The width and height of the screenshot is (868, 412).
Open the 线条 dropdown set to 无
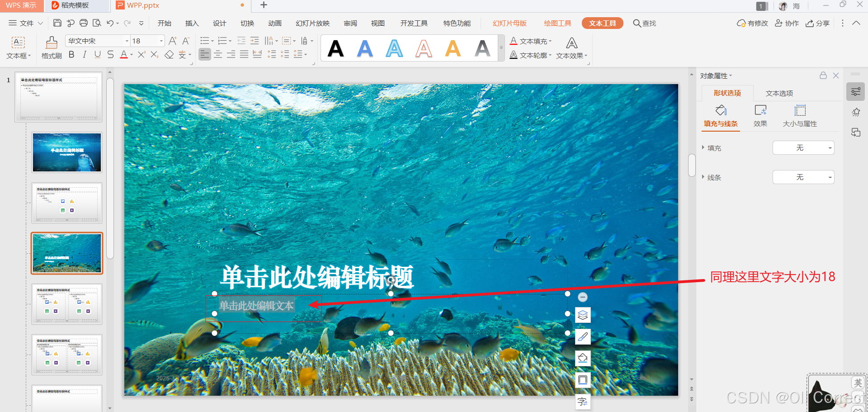click(803, 177)
